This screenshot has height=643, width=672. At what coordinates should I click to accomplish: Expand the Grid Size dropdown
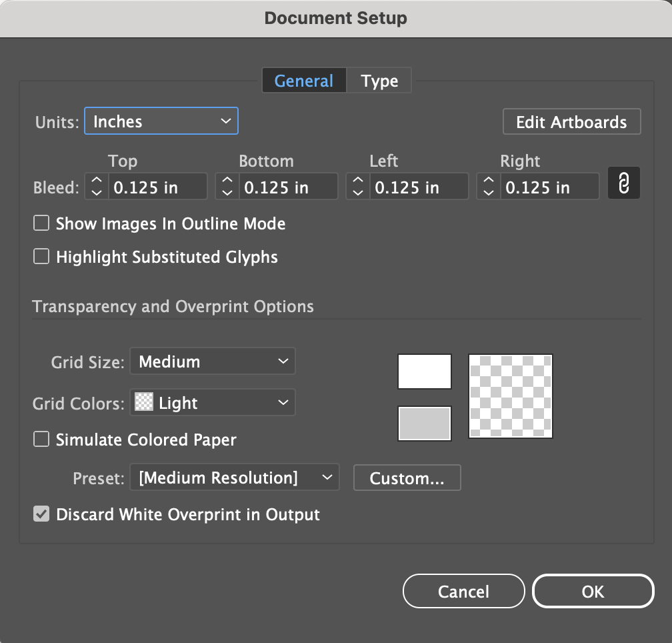213,362
